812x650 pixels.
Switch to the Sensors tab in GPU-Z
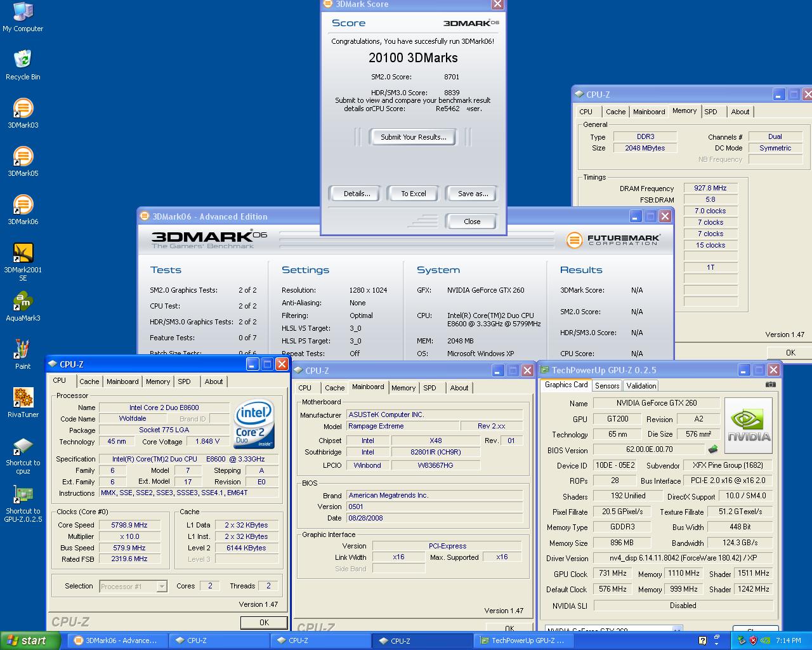click(606, 386)
